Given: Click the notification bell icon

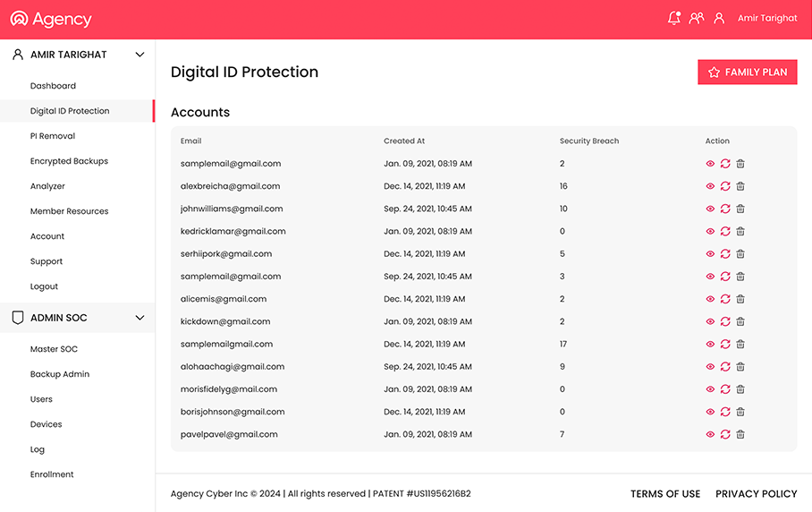Looking at the screenshot, I should click(673, 18).
